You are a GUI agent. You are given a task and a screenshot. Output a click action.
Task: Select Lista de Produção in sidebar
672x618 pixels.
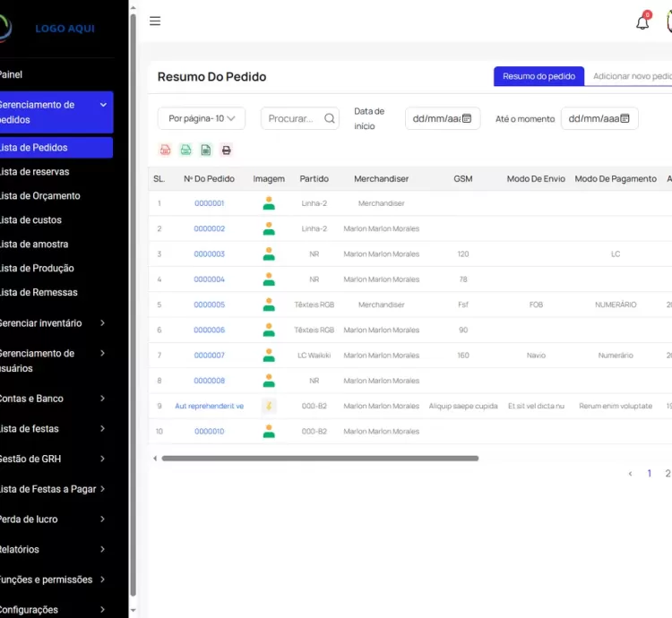[37, 268]
